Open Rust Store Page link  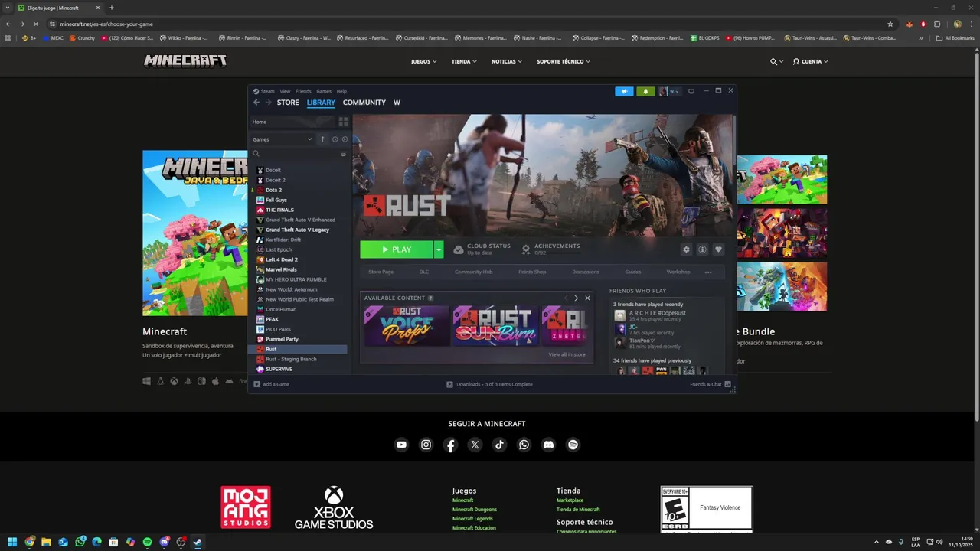coord(381,272)
